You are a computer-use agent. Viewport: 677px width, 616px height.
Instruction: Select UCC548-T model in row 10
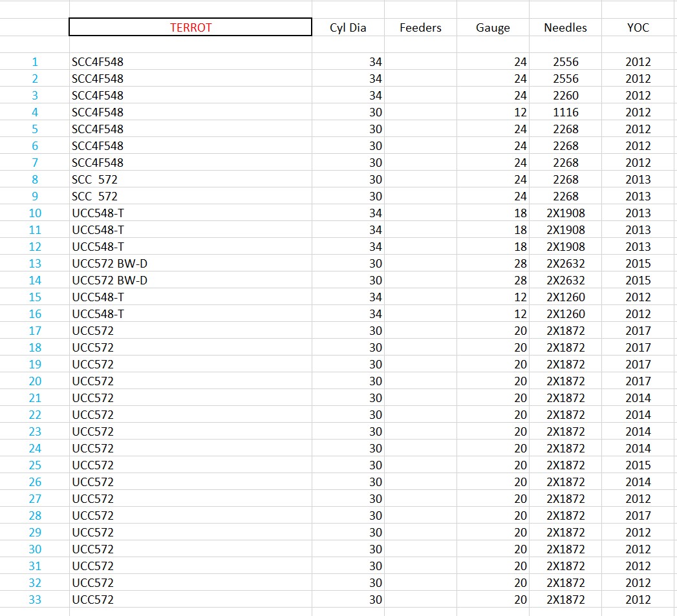190,213
